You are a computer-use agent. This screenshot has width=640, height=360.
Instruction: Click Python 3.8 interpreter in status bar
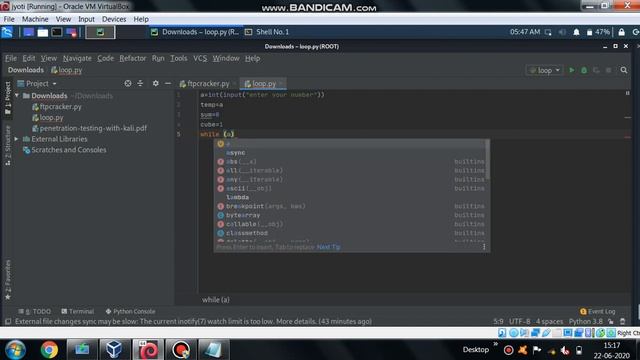coord(586,322)
